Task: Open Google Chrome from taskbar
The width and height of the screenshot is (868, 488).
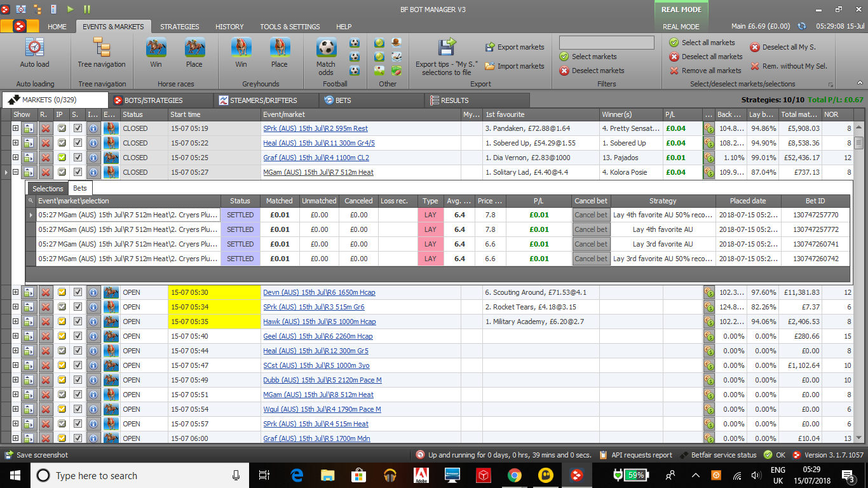Action: click(515, 475)
